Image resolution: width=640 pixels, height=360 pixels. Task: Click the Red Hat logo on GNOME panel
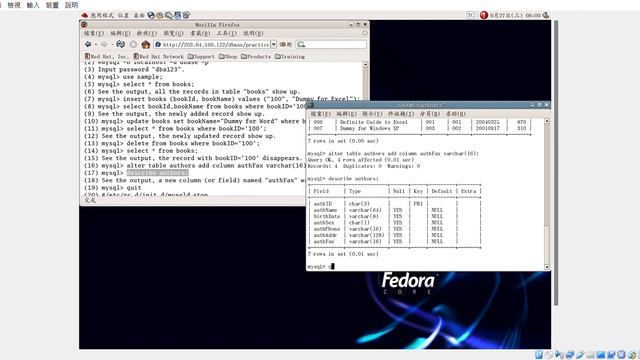click(85, 15)
